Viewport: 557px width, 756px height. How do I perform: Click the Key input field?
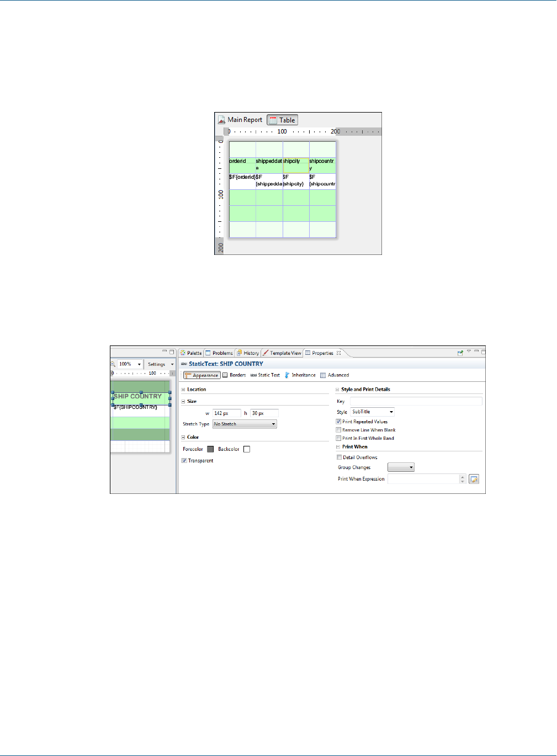[416, 401]
